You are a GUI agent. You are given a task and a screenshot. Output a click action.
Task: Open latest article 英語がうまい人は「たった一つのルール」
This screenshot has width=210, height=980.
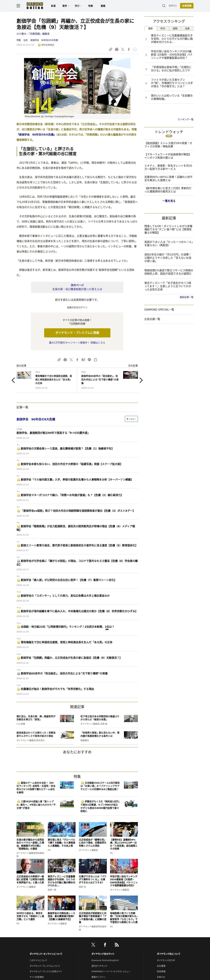tap(168, 244)
